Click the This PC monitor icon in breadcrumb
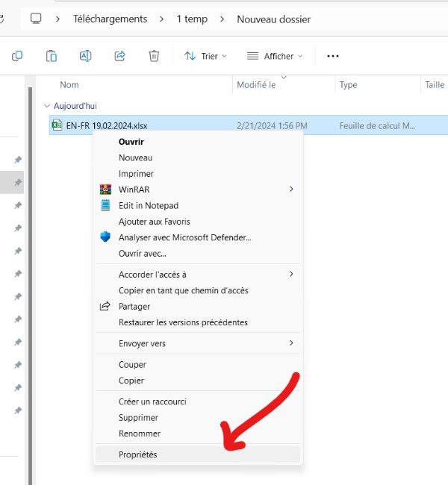The width and height of the screenshot is (448, 485). click(36, 19)
